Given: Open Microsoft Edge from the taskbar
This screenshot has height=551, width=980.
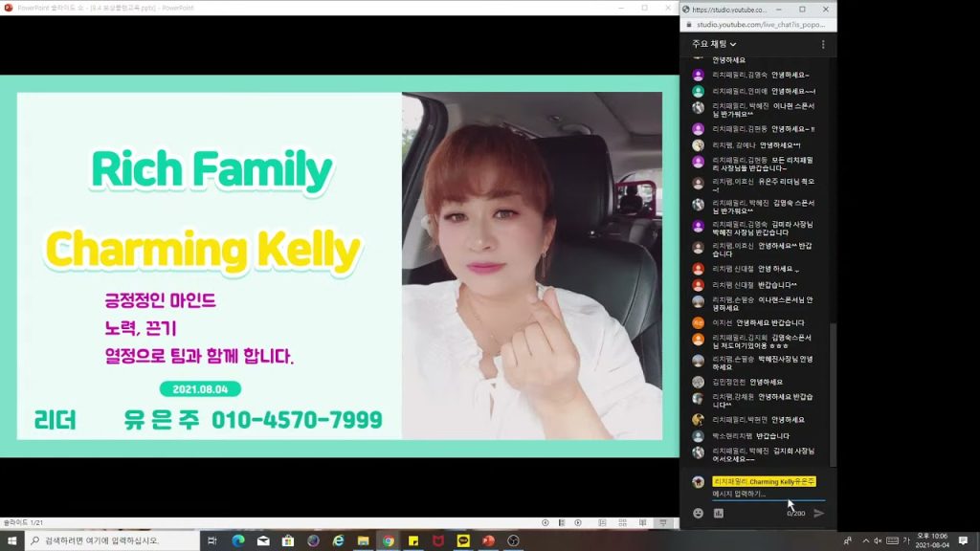Looking at the screenshot, I should point(238,540).
